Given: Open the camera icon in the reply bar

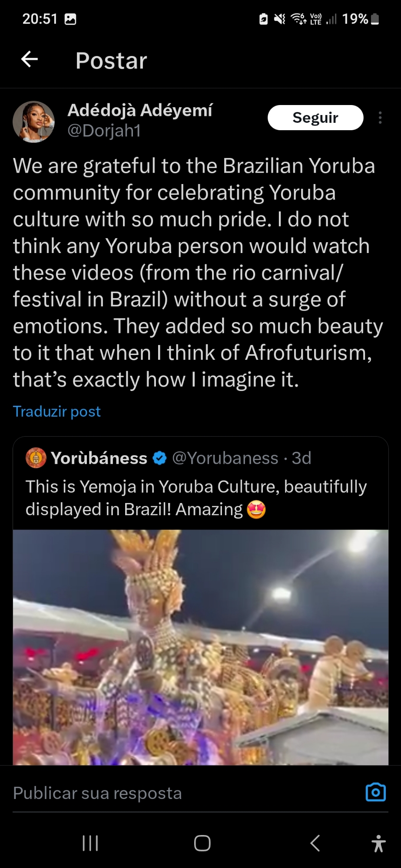Looking at the screenshot, I should click(x=375, y=792).
